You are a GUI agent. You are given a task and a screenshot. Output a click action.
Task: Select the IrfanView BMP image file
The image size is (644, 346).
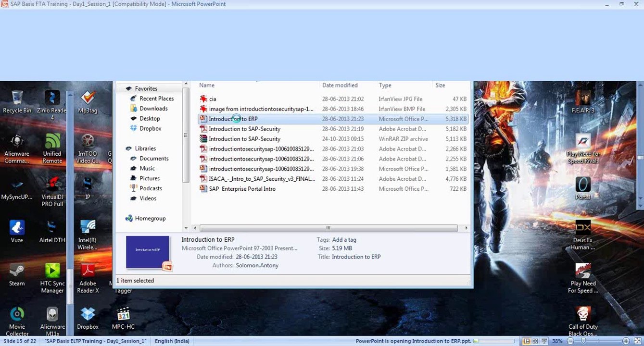[x=333, y=109]
